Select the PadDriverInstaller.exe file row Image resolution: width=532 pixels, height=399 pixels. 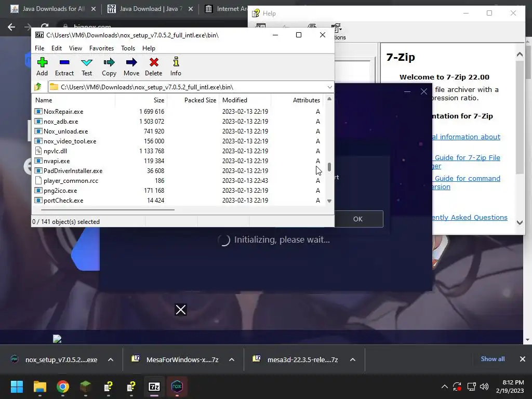point(178,170)
